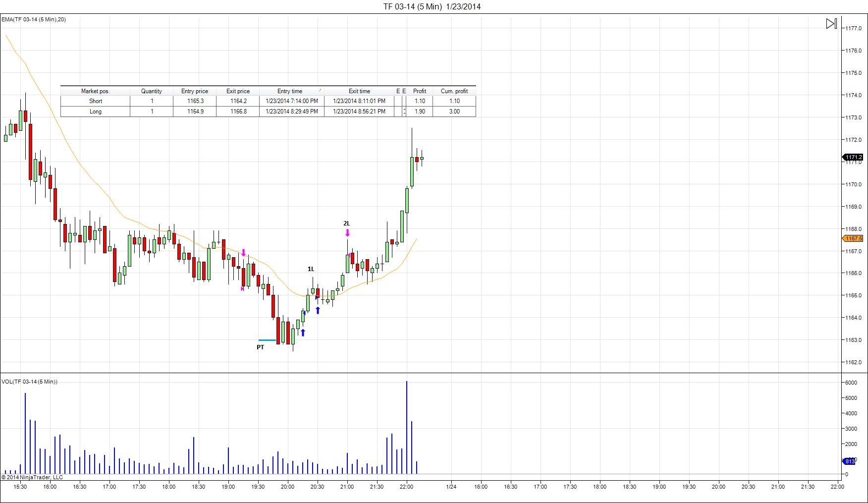The height and width of the screenshot is (503, 868).
Task: Click the 15:30 time axis label
Action: (x=20, y=487)
